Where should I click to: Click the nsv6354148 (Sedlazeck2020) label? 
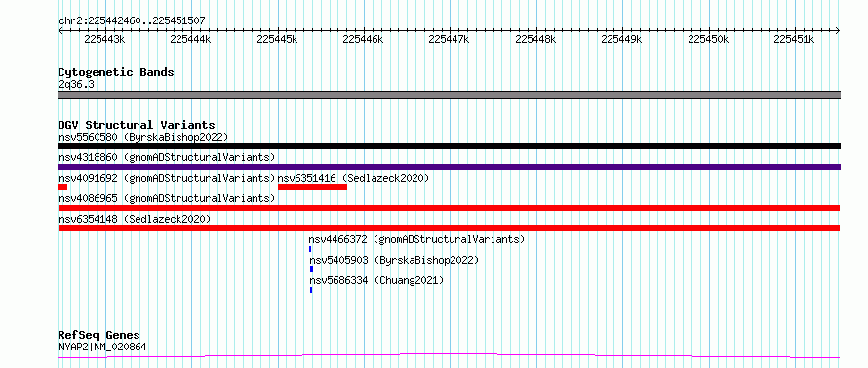click(x=135, y=219)
